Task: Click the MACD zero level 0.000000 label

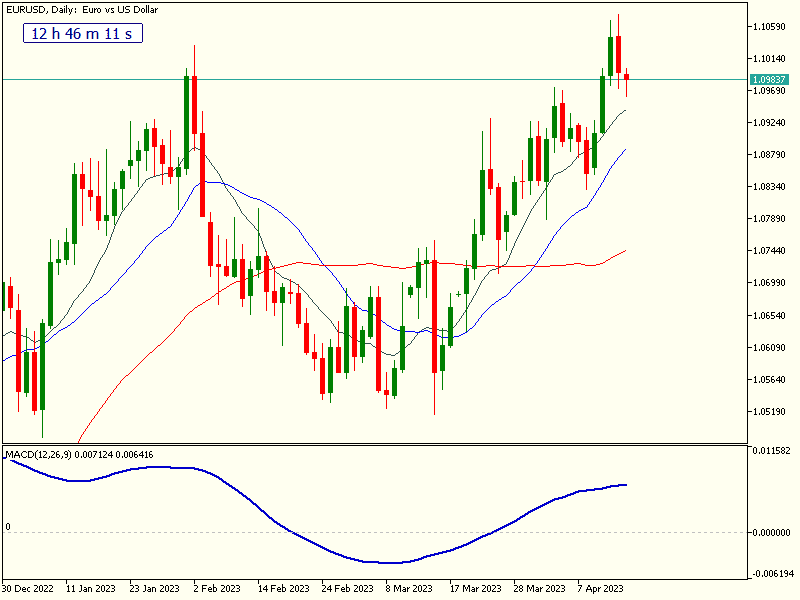Action: click(x=772, y=533)
